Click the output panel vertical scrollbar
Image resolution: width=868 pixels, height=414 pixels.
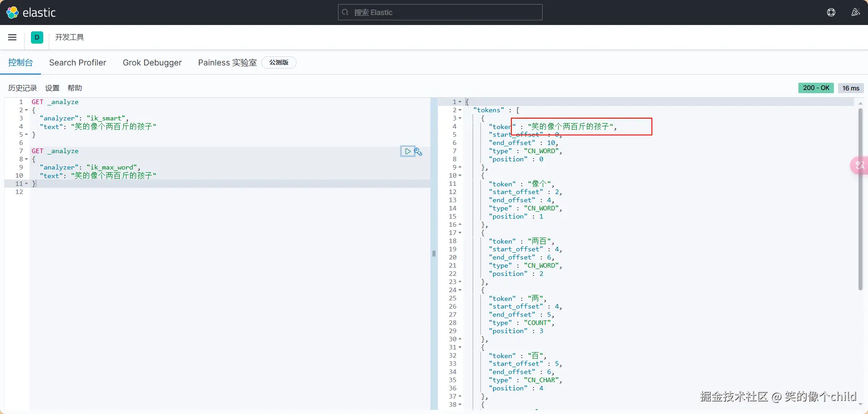[x=860, y=199]
